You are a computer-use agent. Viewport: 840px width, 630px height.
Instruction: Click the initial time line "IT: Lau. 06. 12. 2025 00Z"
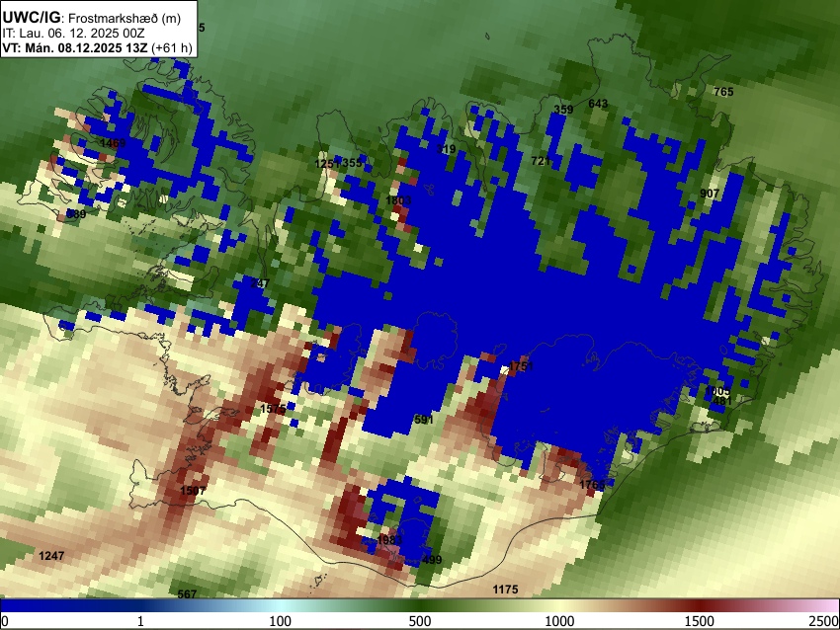73,34
